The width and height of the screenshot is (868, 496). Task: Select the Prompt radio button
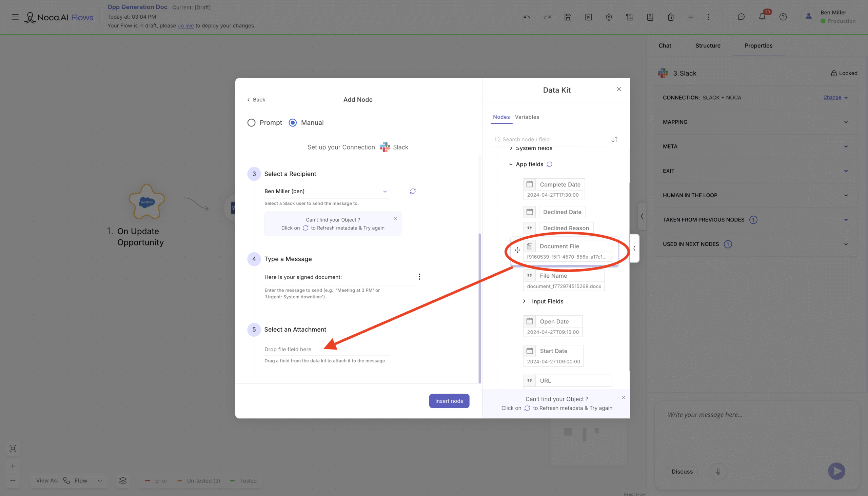pyautogui.click(x=251, y=123)
